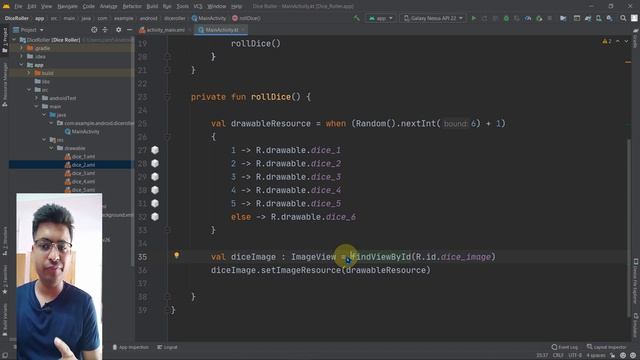Collapse the rollDice function fold marker on line 23
This screenshot has height=360, width=640.
pyautogui.click(x=167, y=97)
